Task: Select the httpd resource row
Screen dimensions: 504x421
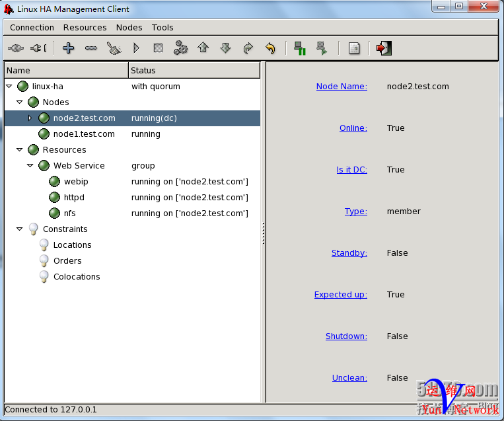Action: click(132, 197)
